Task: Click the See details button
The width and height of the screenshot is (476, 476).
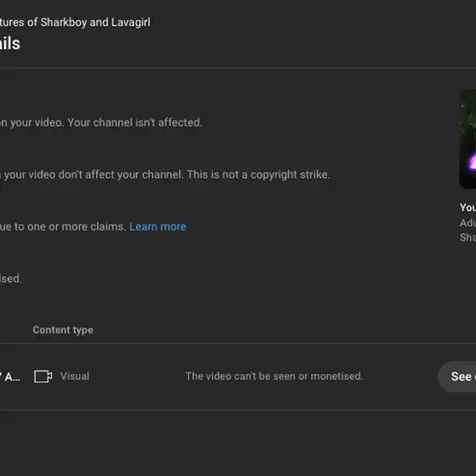Action: (x=457, y=377)
